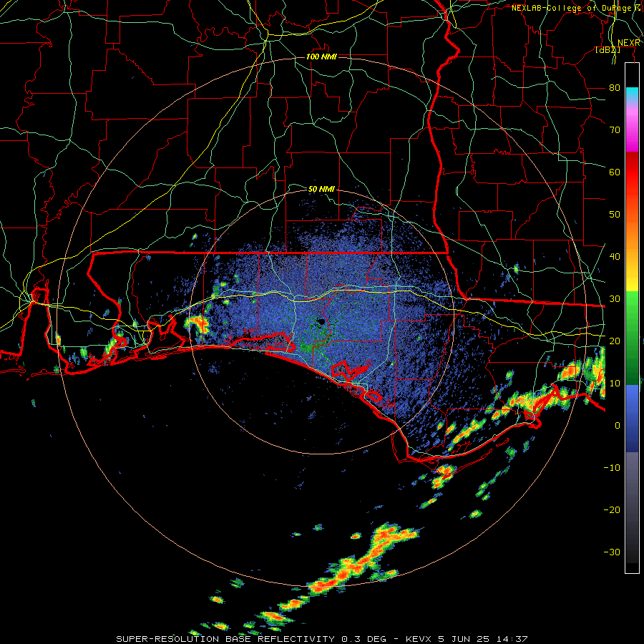This screenshot has width=644, height=644.
Task: Click the black radar site dot at ring center
Action: [x=321, y=321]
